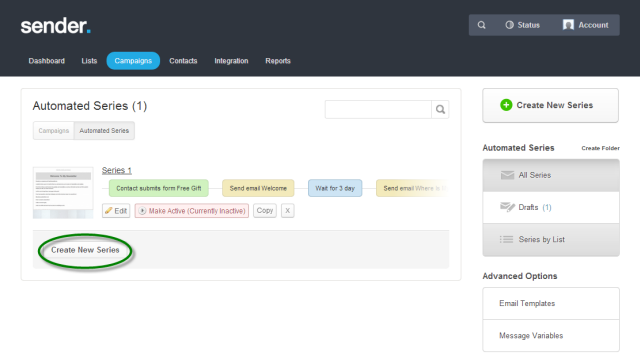Click the sender logo
The image size is (640, 363).
point(56,26)
